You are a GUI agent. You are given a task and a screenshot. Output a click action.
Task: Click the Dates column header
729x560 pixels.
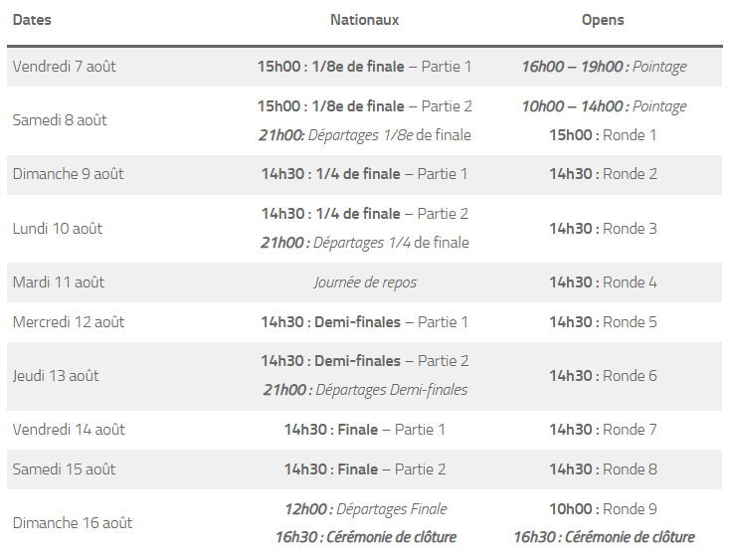point(32,20)
